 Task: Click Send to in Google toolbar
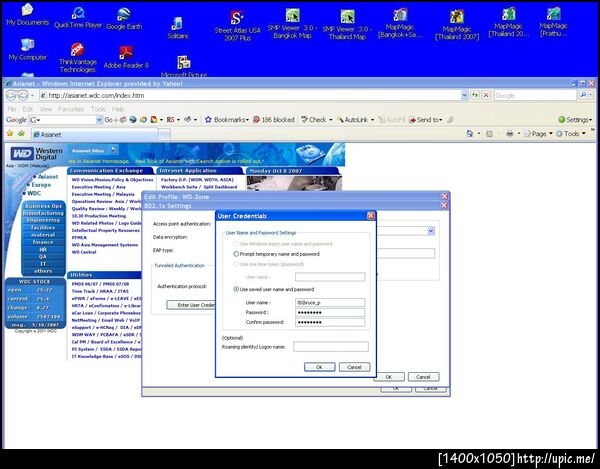pos(426,120)
